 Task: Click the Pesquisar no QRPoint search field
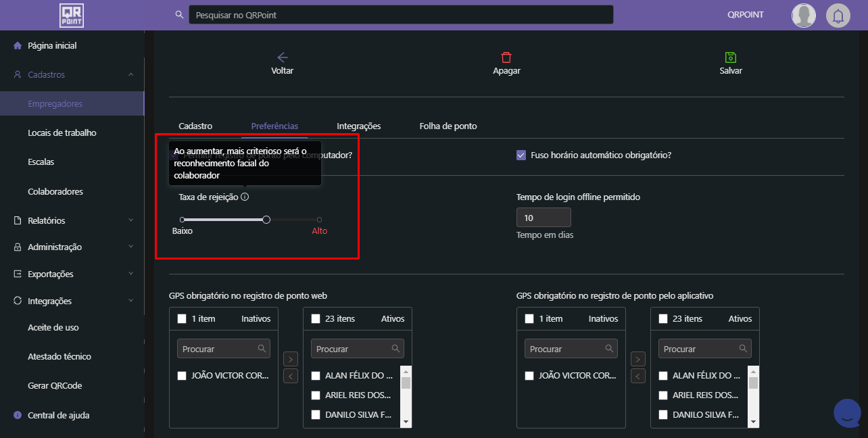[400, 15]
